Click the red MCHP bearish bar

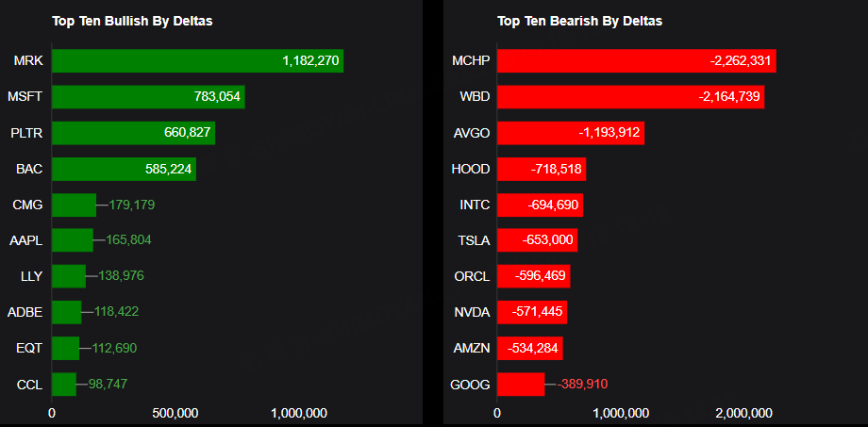click(x=636, y=61)
